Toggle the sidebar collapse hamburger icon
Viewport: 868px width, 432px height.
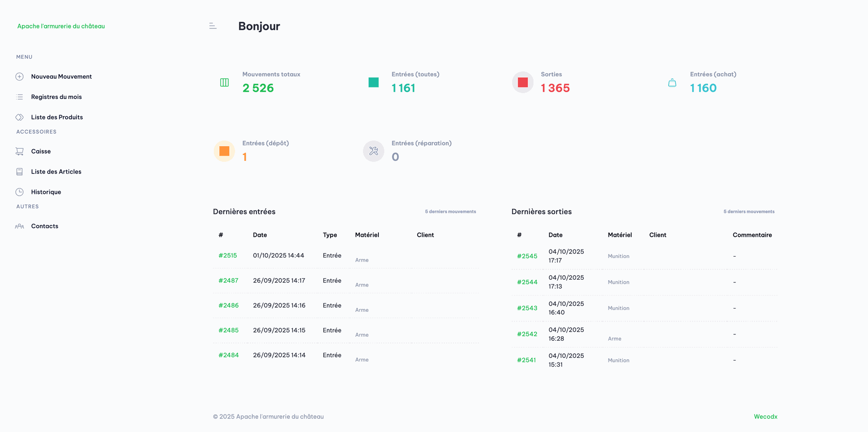213,26
